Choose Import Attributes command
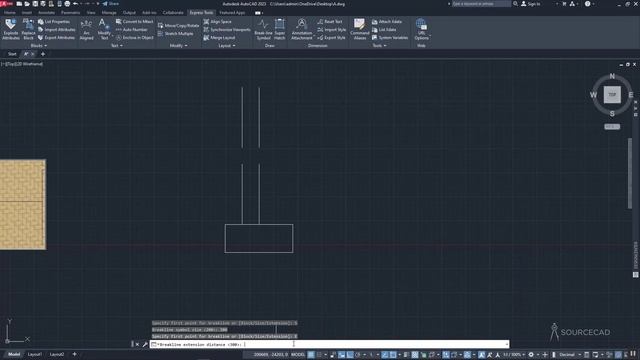This screenshot has width=640, height=360. (x=56, y=29)
